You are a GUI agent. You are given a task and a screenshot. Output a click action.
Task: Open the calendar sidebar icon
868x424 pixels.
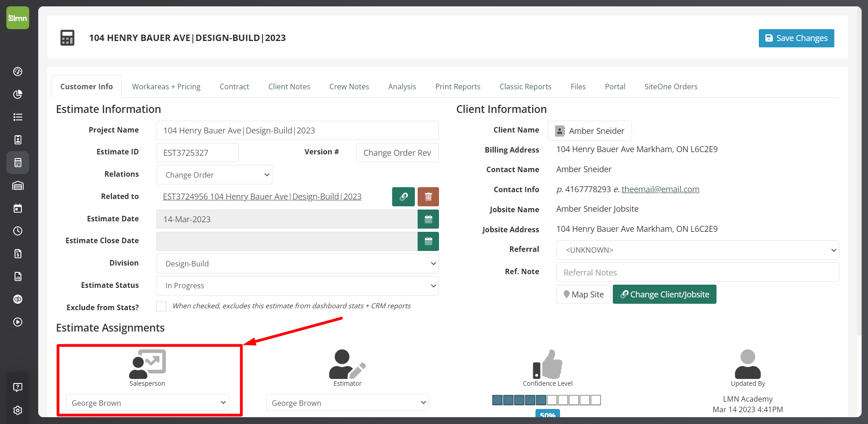coord(18,208)
